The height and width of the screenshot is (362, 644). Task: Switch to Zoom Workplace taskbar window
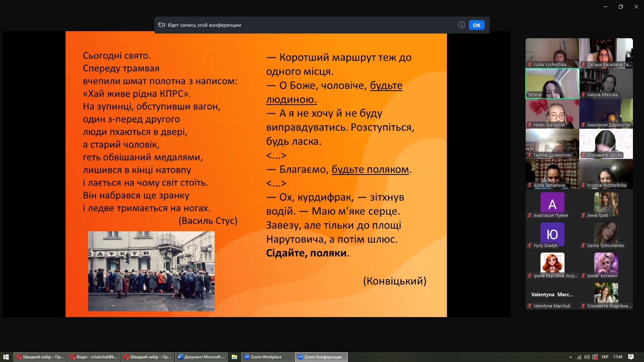(267, 357)
